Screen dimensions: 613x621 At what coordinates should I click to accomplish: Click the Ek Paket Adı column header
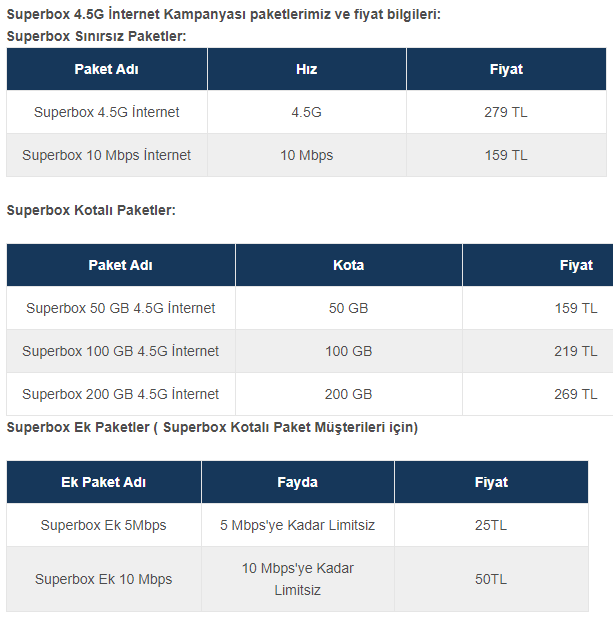pos(103,482)
